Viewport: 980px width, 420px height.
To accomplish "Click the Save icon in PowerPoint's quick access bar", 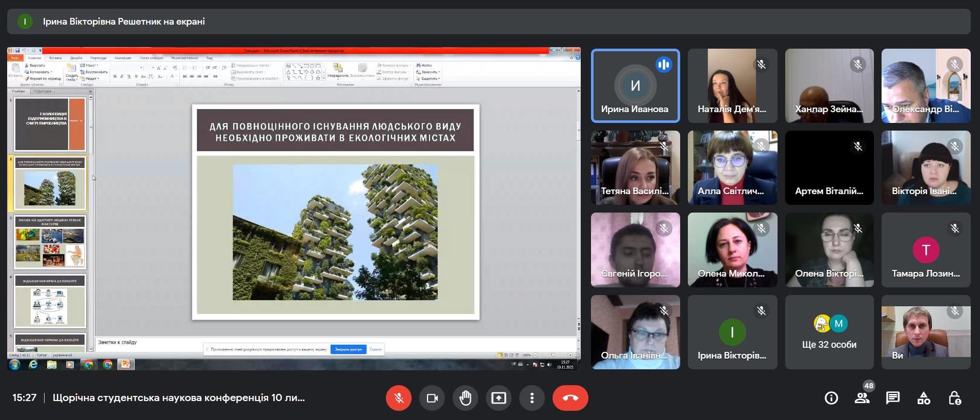I will pos(17,51).
